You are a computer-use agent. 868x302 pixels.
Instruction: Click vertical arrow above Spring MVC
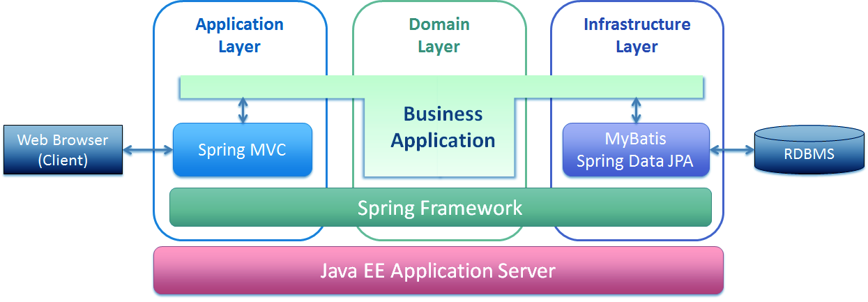(x=243, y=110)
